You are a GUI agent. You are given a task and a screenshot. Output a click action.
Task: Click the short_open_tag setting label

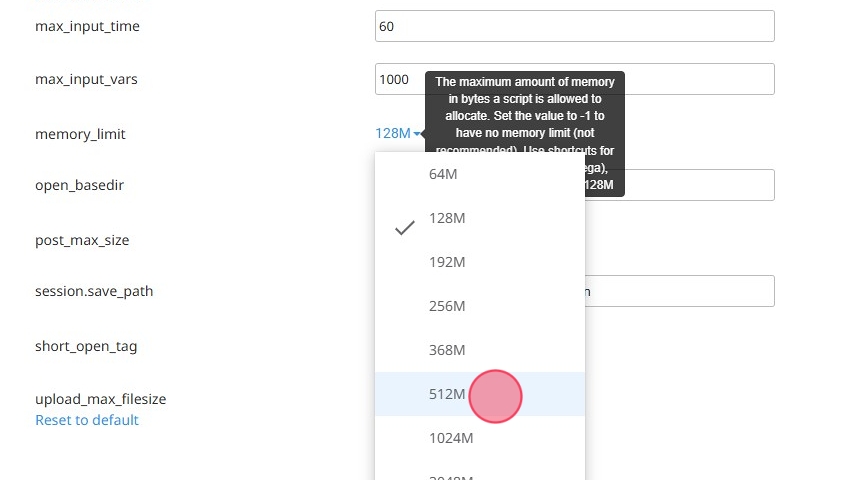(86, 346)
